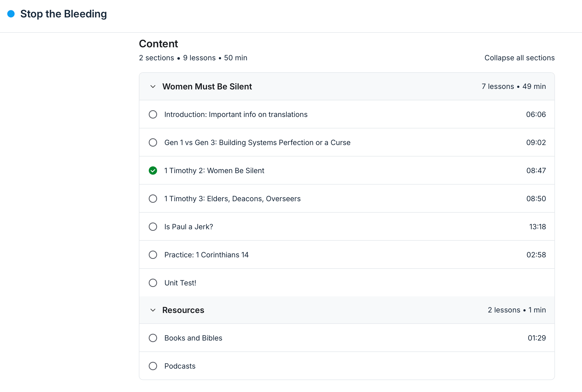Open the Stop the Bleeding course title

[63, 14]
